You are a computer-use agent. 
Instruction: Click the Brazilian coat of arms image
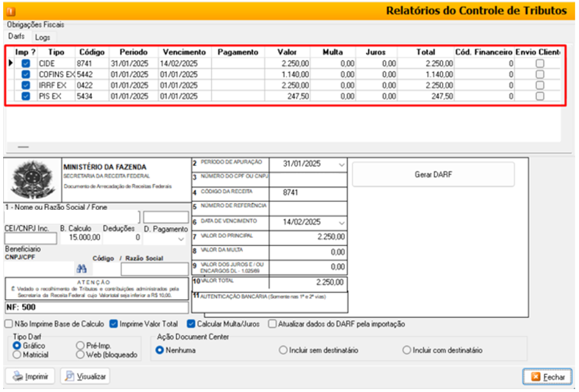pos(33,180)
